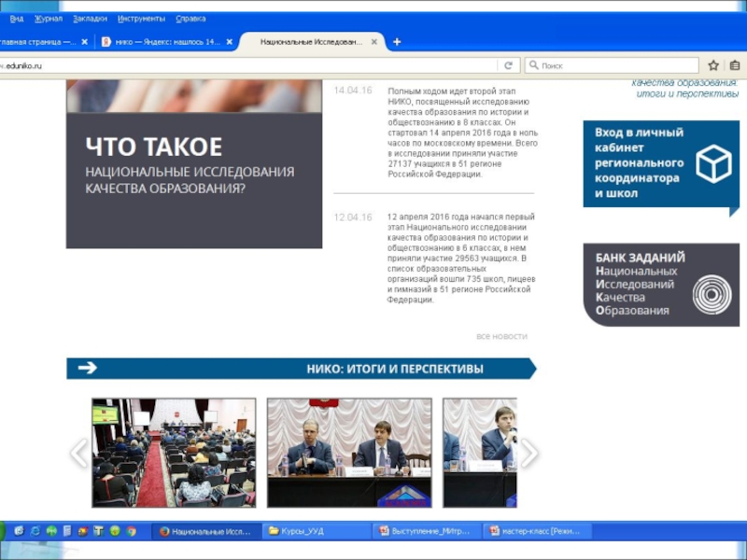This screenshot has width=747, height=560.
Task: Bookmark this page with the star icon
Action: tap(713, 65)
